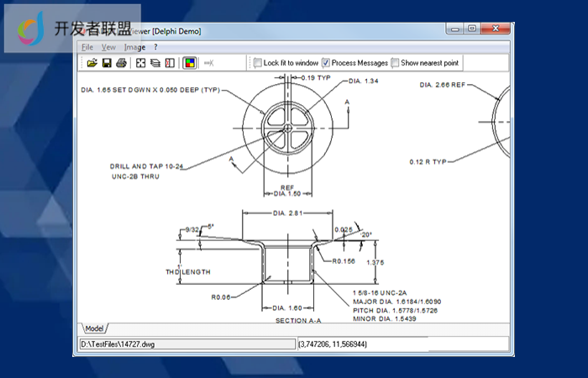Image resolution: width=588 pixels, height=378 pixels.
Task: Click the grayed dimension measure icon
Action: pos(210,63)
